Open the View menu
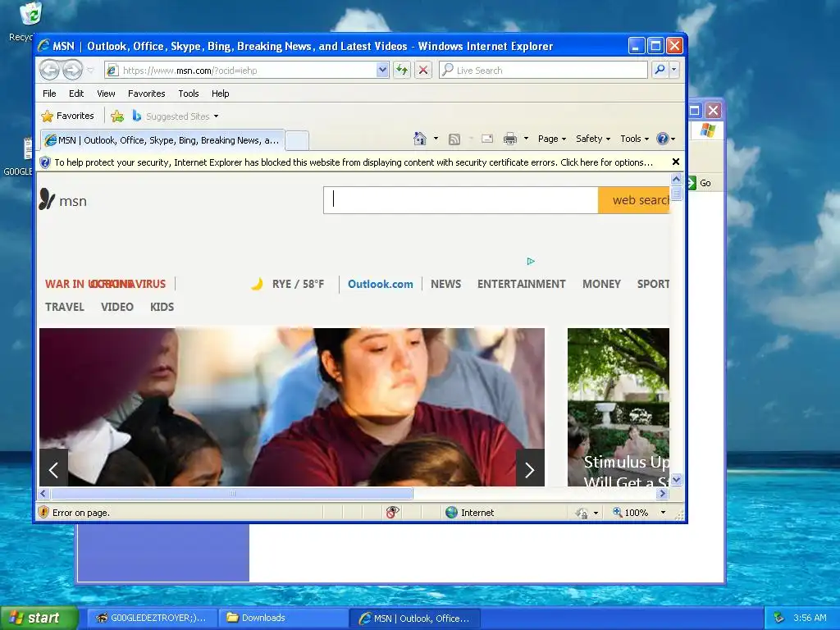The width and height of the screenshot is (840, 630). (x=106, y=94)
